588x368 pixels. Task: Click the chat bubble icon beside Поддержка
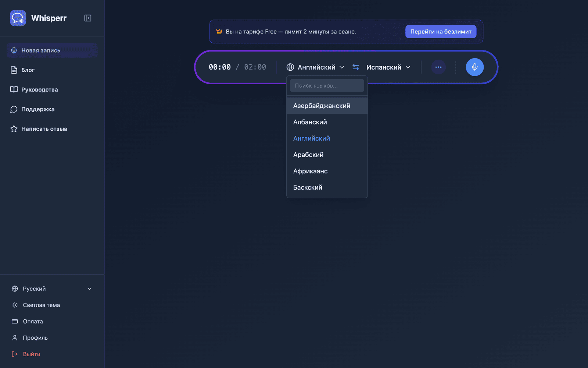coord(14,109)
